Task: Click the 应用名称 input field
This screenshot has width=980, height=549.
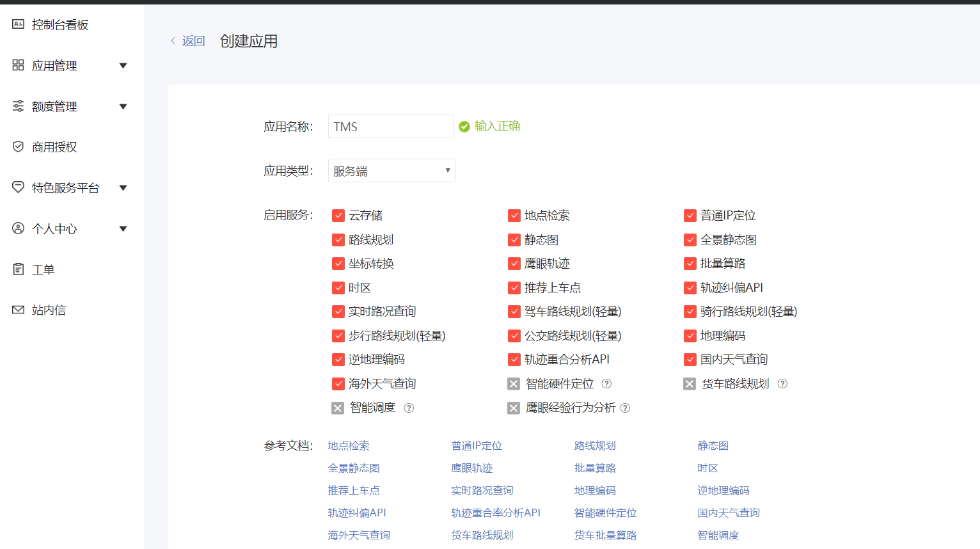Action: pyautogui.click(x=391, y=127)
